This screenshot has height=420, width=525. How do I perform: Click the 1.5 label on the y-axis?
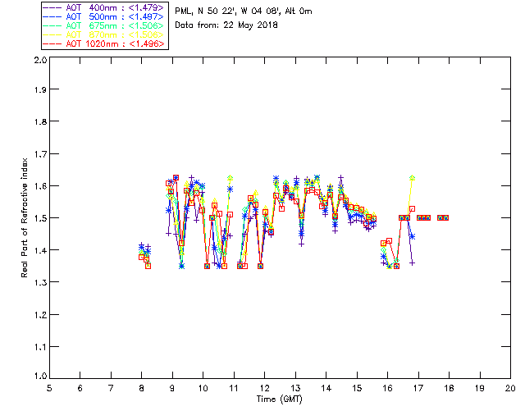[40, 218]
